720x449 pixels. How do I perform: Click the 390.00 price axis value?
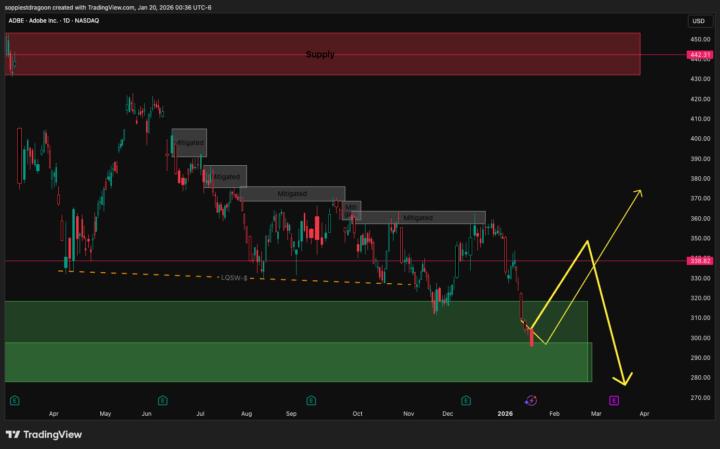pyautogui.click(x=700, y=159)
